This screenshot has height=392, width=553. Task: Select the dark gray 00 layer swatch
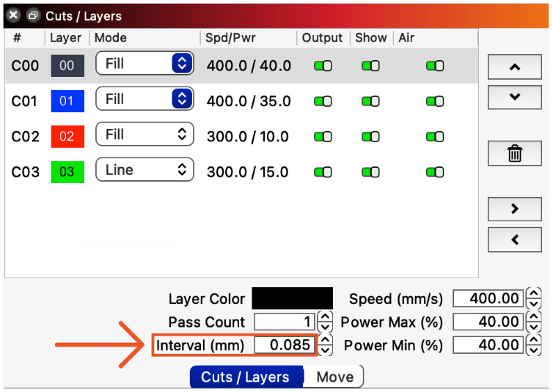click(x=67, y=65)
